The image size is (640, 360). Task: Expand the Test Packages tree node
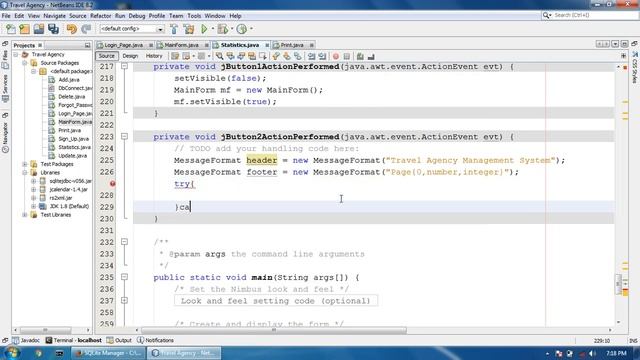(24, 164)
